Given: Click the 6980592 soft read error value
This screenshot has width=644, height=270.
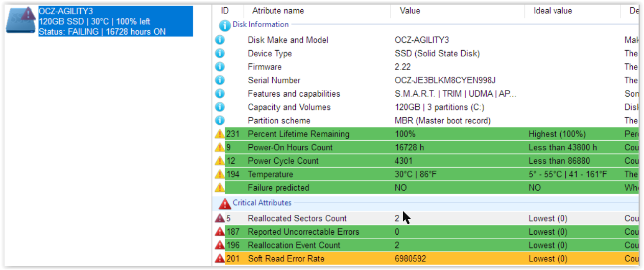Looking at the screenshot, I should coord(411,259).
